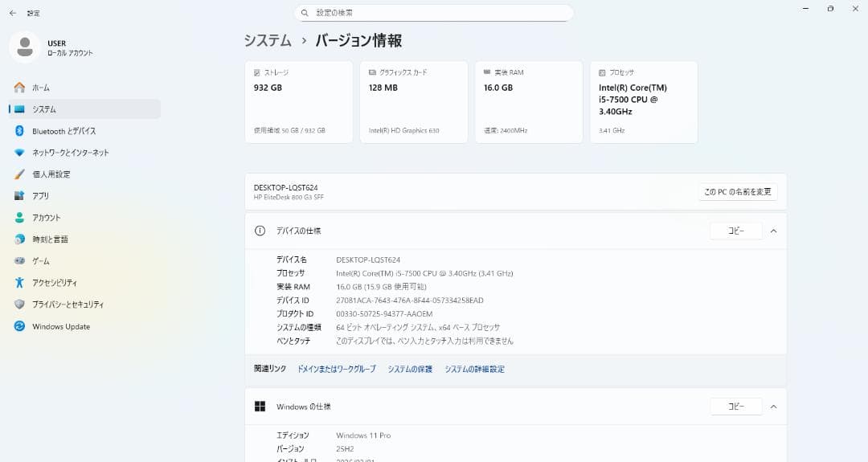Image resolution: width=868 pixels, height=462 pixels.
Task: Copy device specifications with コピー button
Action: tap(735, 231)
